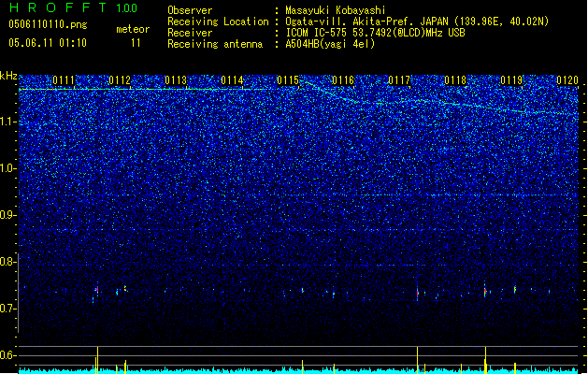
Task: Click the Receiving Location label
Action: click(218, 22)
